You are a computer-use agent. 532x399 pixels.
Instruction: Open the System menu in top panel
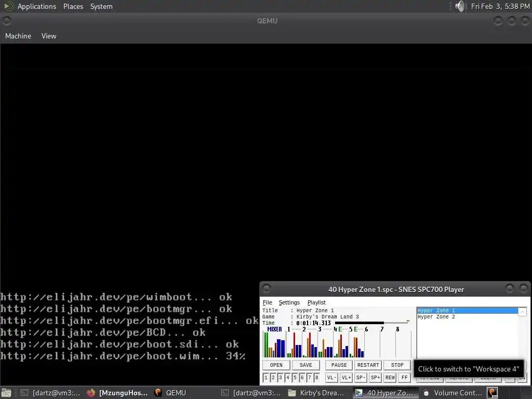tap(101, 6)
